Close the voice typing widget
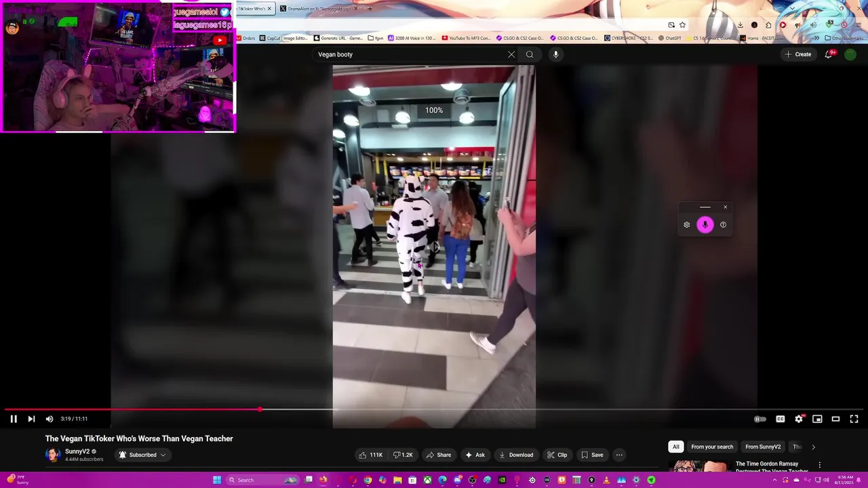This screenshot has width=868, height=488. [725, 207]
